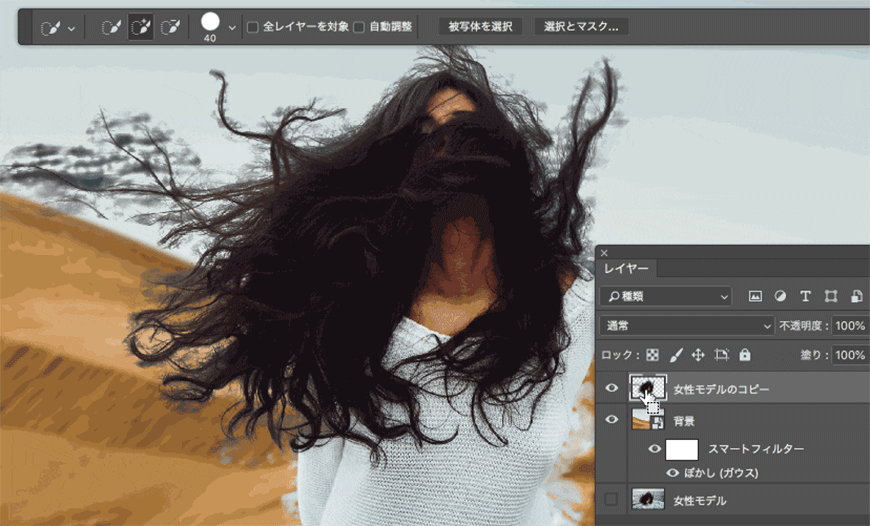
Task: Hide the 女性モデルのコピー layer
Action: click(x=612, y=388)
